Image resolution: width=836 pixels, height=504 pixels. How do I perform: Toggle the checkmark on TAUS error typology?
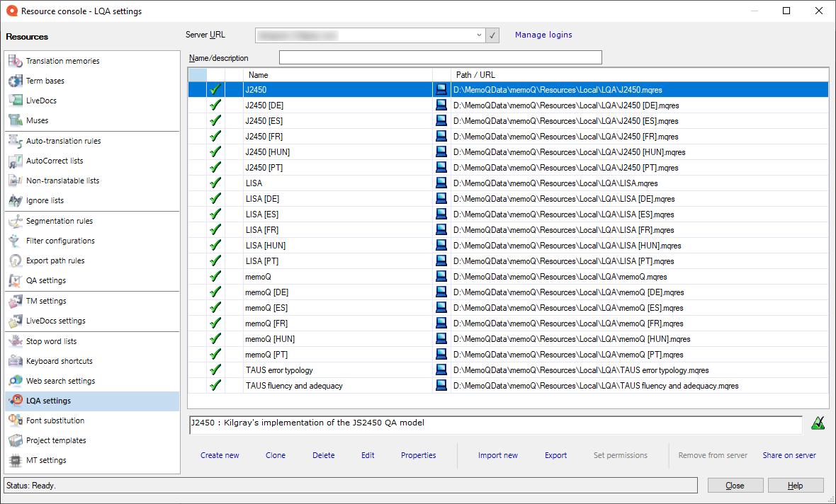click(x=215, y=370)
